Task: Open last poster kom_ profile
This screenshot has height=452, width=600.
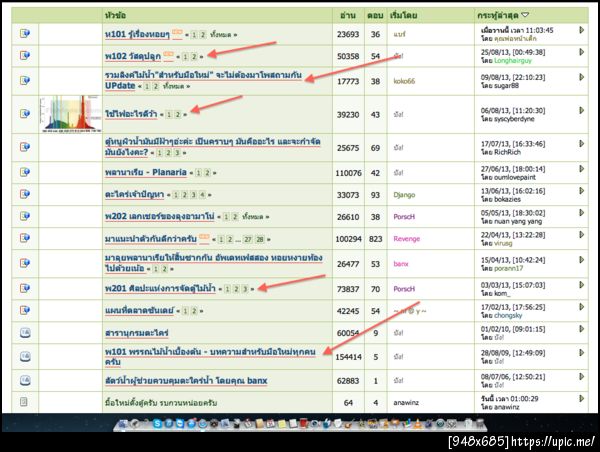Action: pyautogui.click(x=502, y=293)
